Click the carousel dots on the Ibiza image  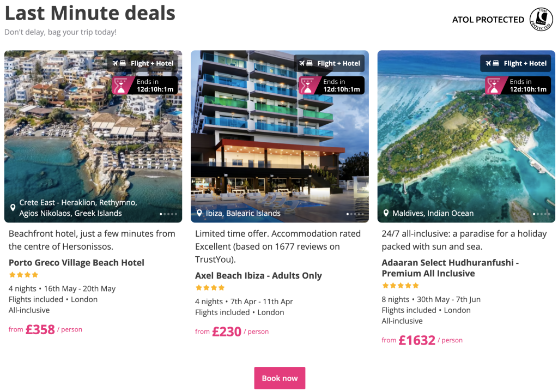355,214
